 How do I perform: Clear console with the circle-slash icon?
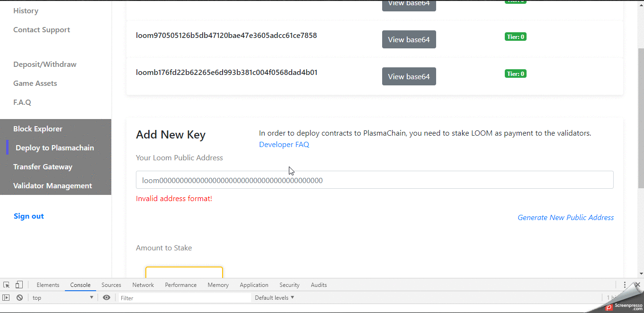[19, 297]
